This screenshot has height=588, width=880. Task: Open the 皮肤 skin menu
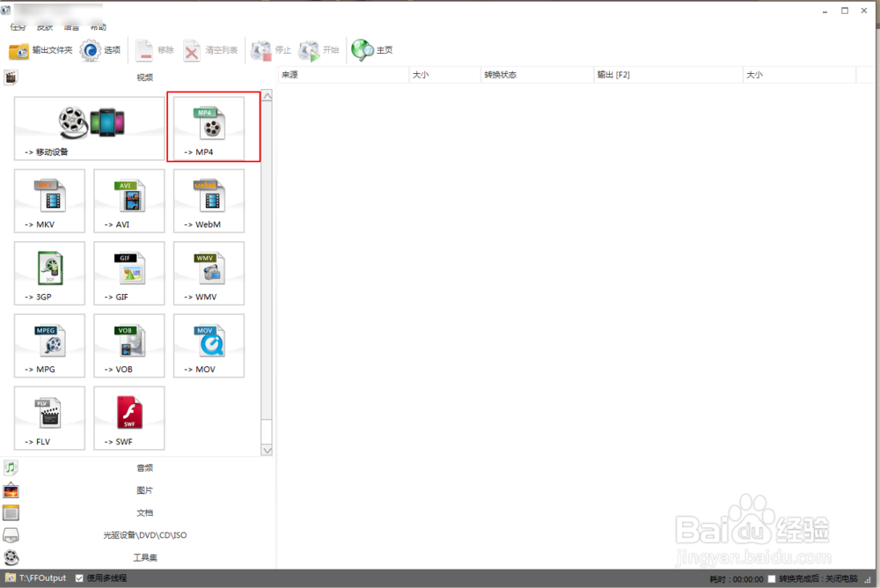pos(45,26)
